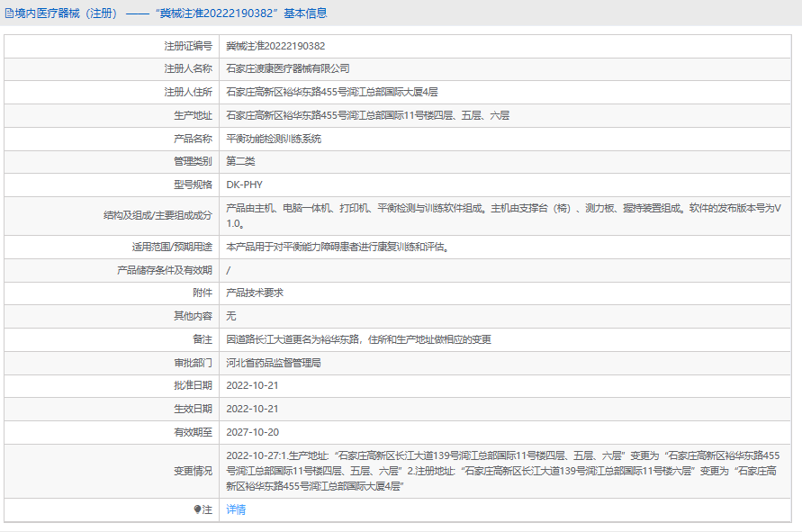Click the 生效日期 label
Screen dimensions: 802x532
pyautogui.click(x=193, y=410)
